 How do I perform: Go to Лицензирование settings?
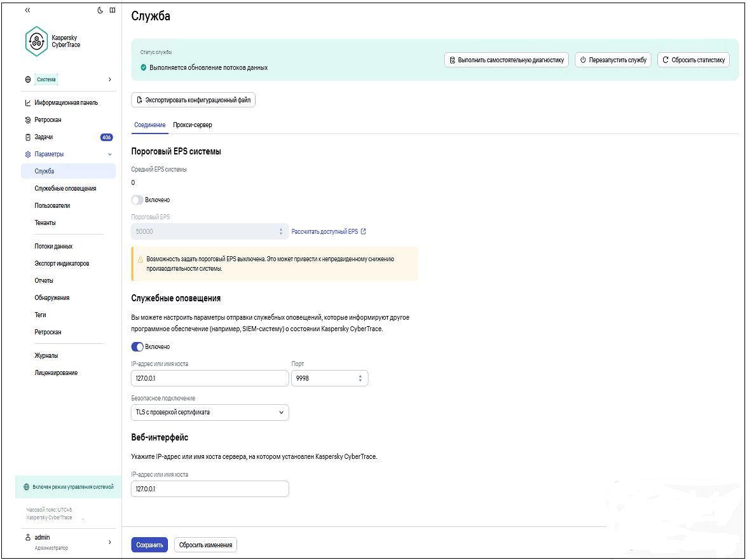[56, 373]
